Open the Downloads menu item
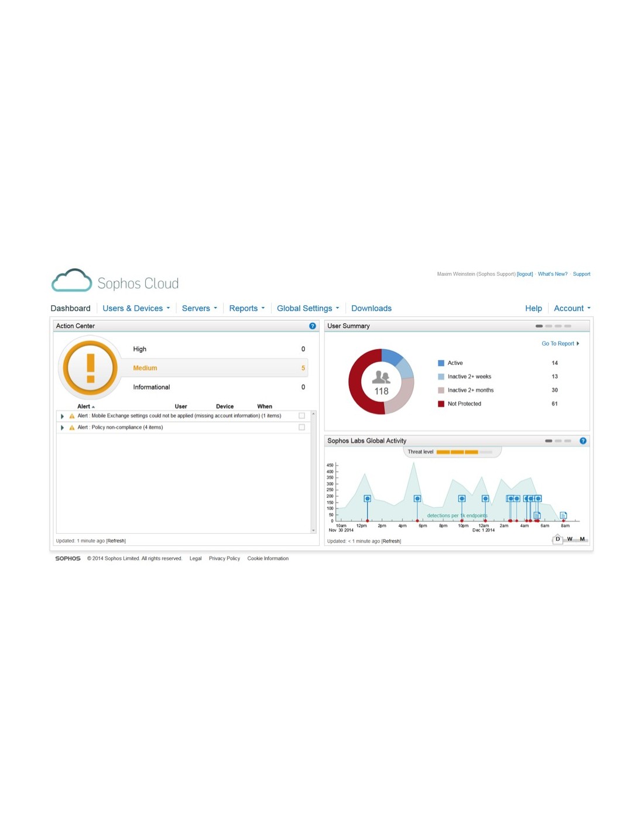Screen dimensions: 644x833 pyautogui.click(x=371, y=308)
